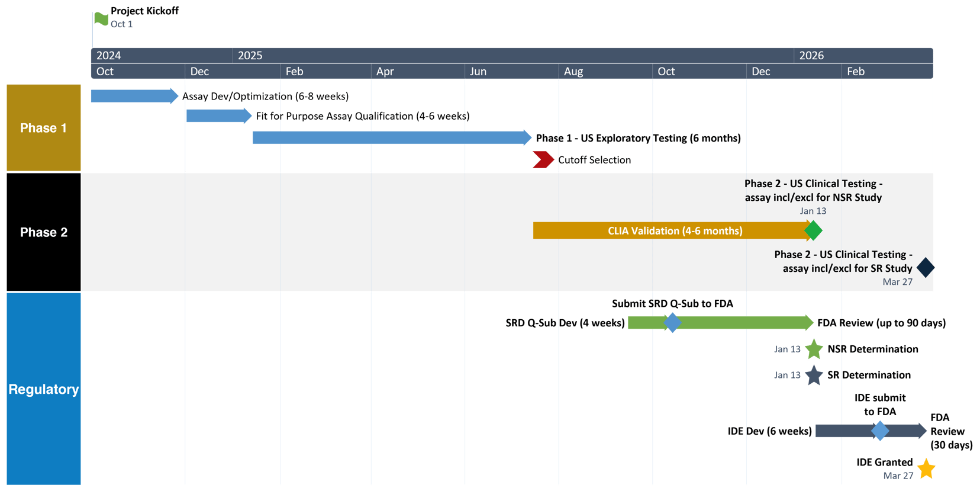Click the IDE submit to FDA diamond
The image size is (980, 488).
point(880,431)
